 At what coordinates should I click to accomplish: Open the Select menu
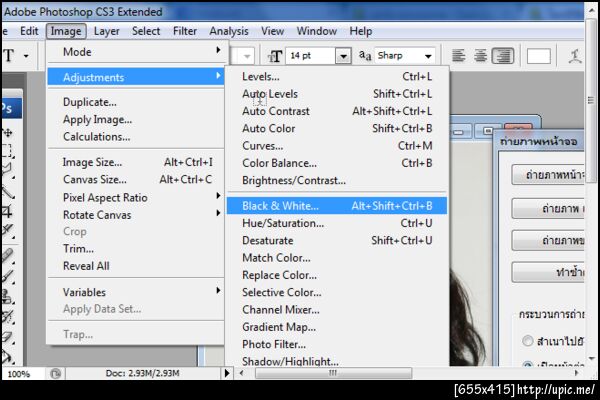146,31
